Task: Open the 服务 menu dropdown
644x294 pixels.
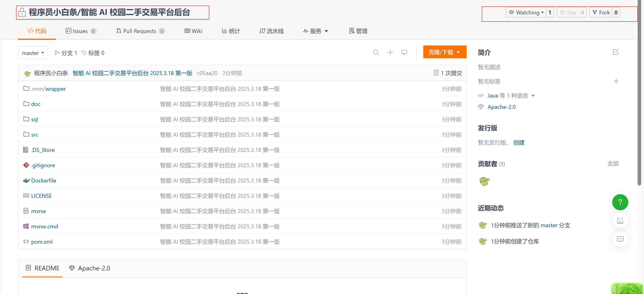Action: tap(316, 31)
